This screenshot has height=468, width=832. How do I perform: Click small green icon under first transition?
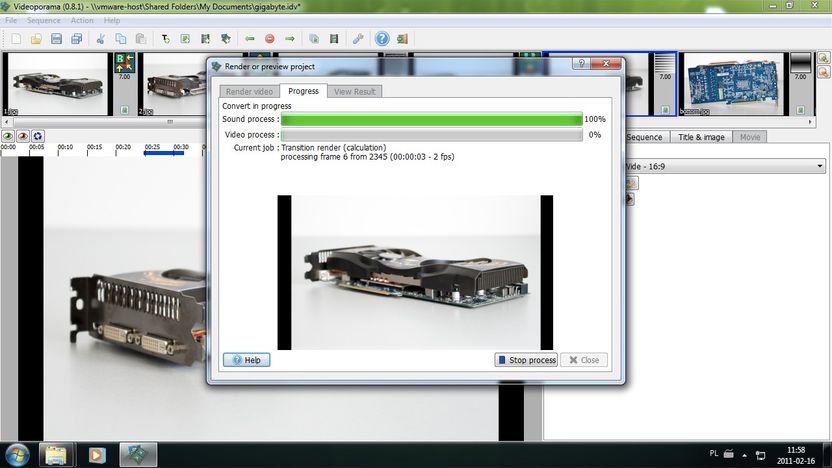124,110
